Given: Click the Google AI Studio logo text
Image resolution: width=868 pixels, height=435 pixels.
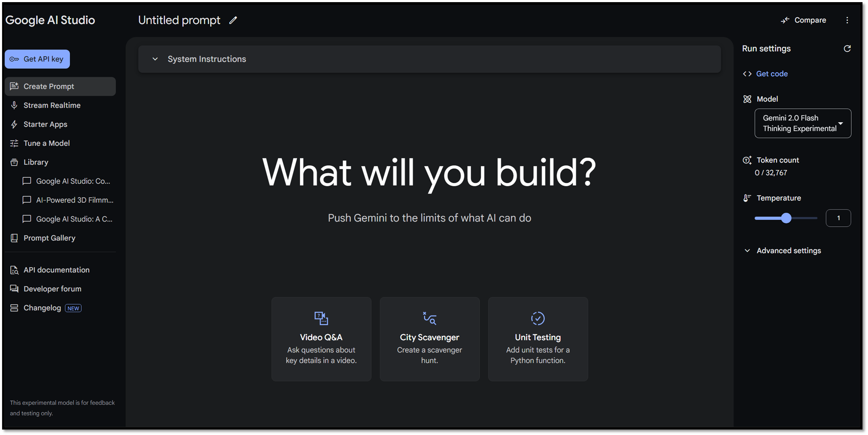Looking at the screenshot, I should (50, 20).
